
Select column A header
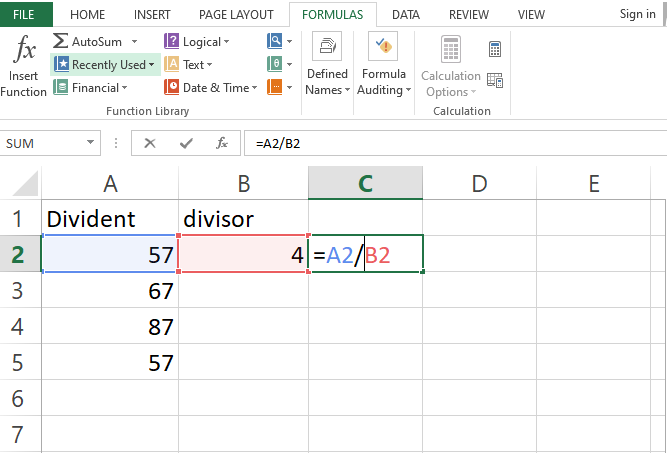[x=110, y=183]
